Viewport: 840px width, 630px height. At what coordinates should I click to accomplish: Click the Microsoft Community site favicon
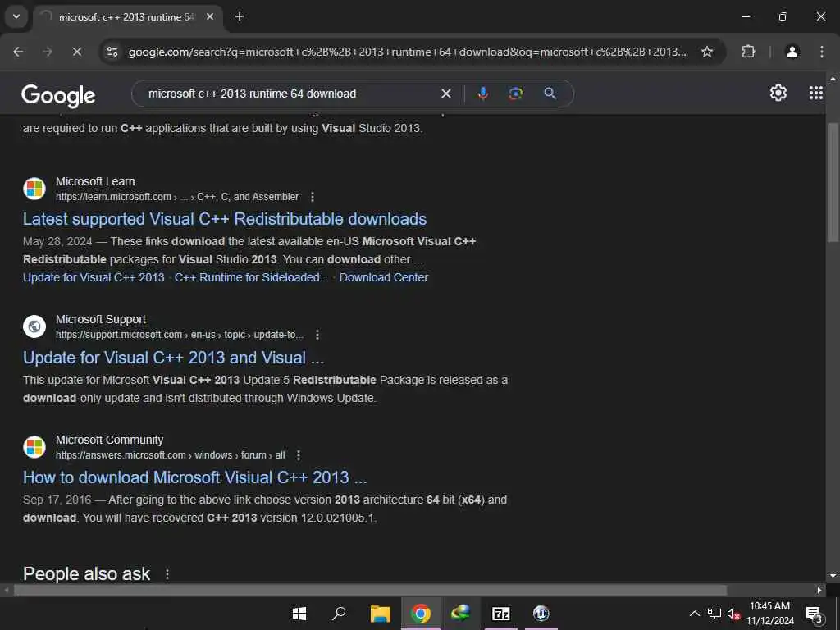[34, 447]
